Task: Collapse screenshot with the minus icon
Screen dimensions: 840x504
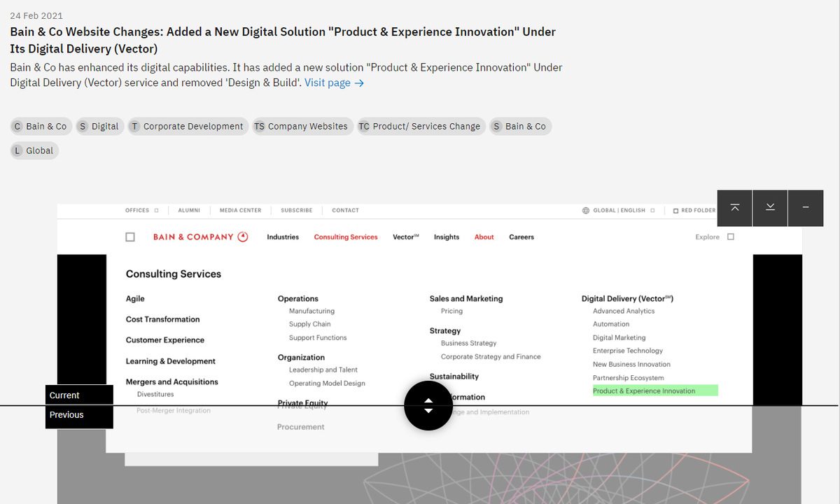Action: pyautogui.click(x=806, y=208)
